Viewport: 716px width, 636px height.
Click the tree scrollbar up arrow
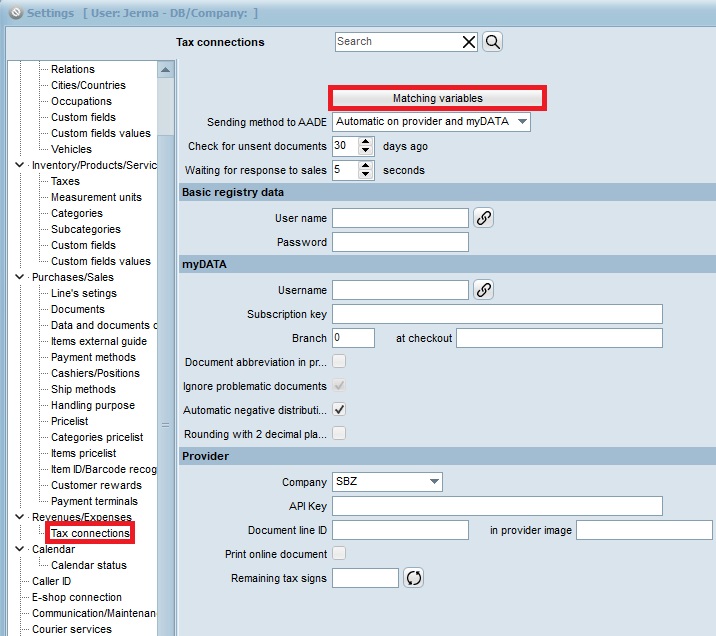pos(165,70)
